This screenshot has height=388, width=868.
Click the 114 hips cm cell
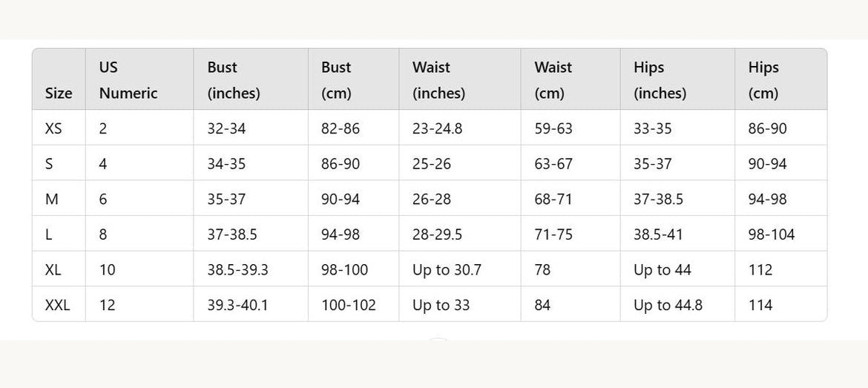click(760, 305)
